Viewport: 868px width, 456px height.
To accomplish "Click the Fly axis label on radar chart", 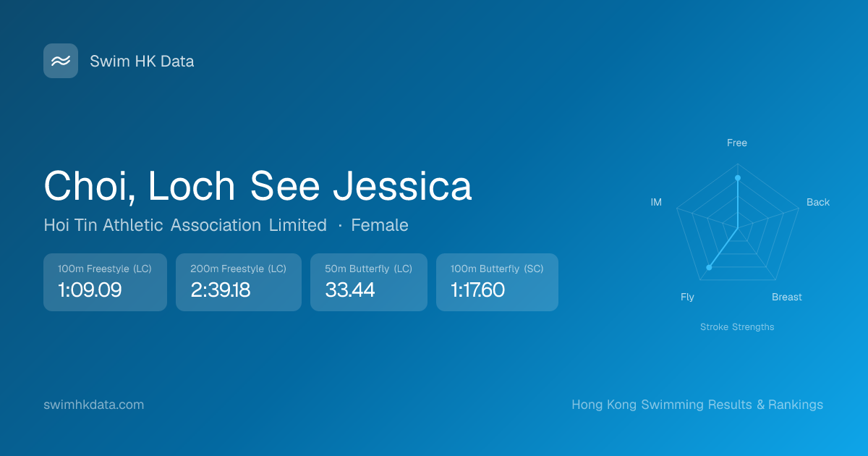I will [x=687, y=297].
